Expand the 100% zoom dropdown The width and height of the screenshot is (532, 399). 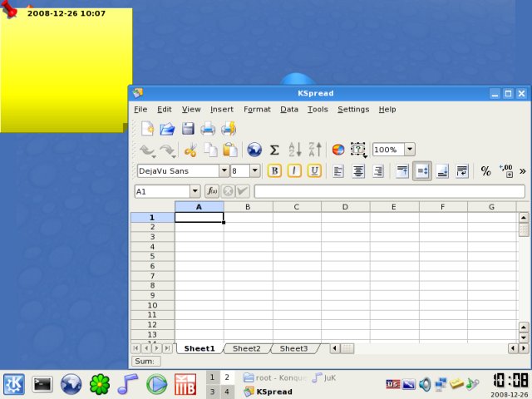point(409,150)
